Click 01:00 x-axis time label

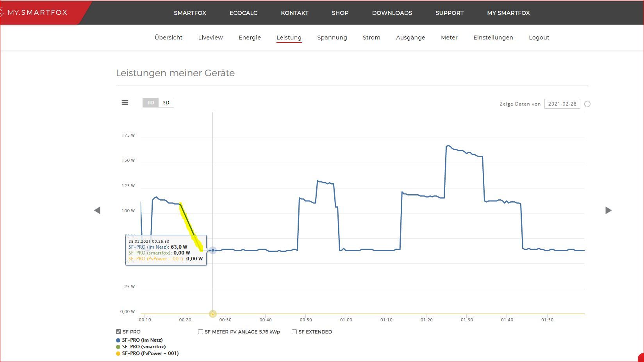coord(346,320)
